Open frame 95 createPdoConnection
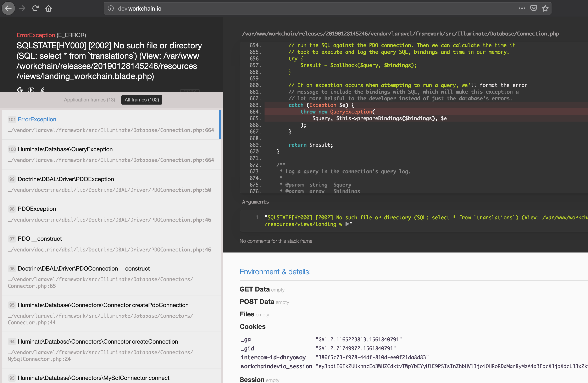 click(111, 313)
